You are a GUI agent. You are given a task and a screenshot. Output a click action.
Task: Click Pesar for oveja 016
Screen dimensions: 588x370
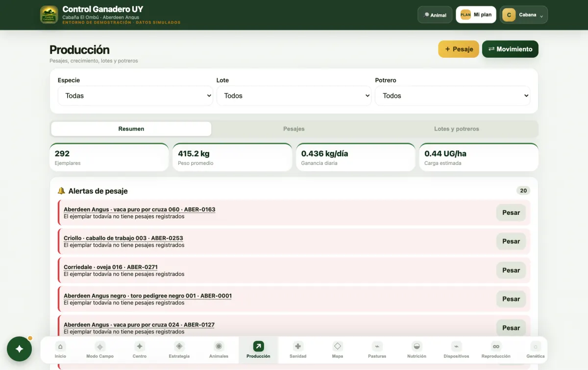click(511, 270)
